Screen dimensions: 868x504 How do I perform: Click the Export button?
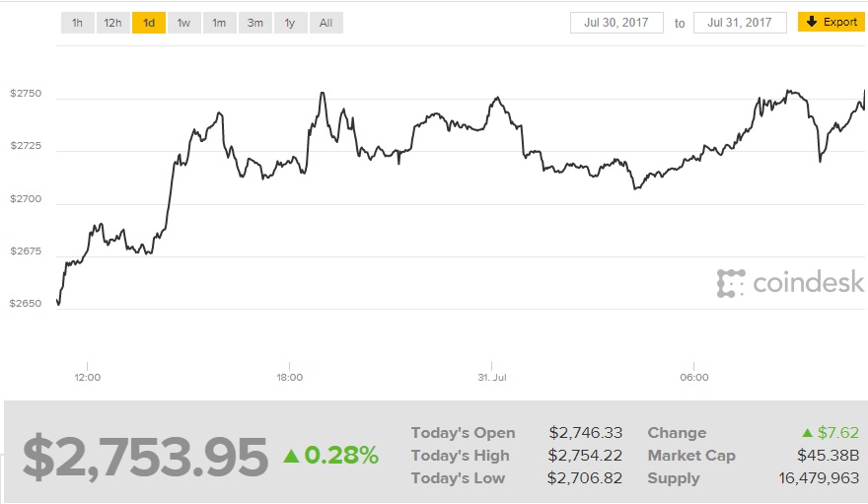(832, 22)
